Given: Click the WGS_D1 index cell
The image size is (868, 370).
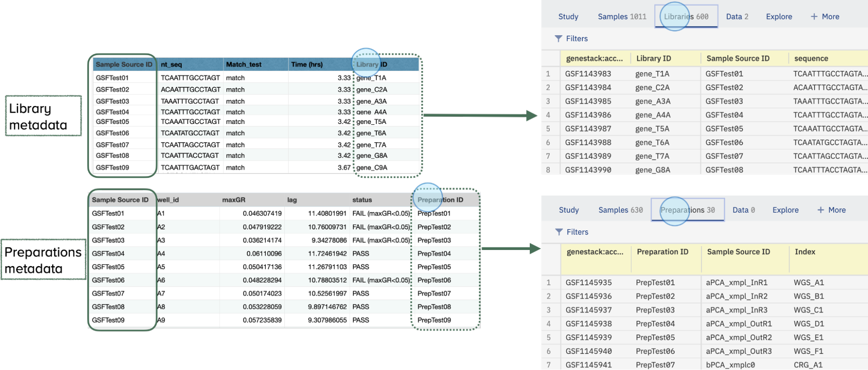Looking at the screenshot, I should pos(809,324).
